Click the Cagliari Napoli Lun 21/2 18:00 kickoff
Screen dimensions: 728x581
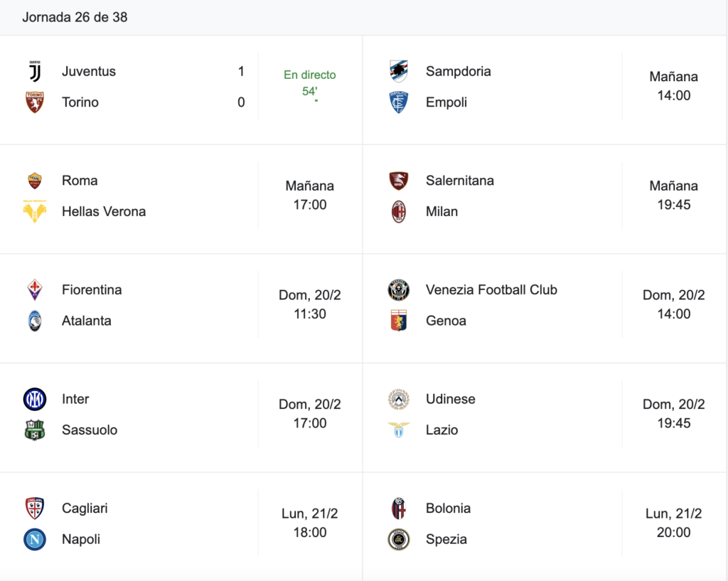point(310,523)
